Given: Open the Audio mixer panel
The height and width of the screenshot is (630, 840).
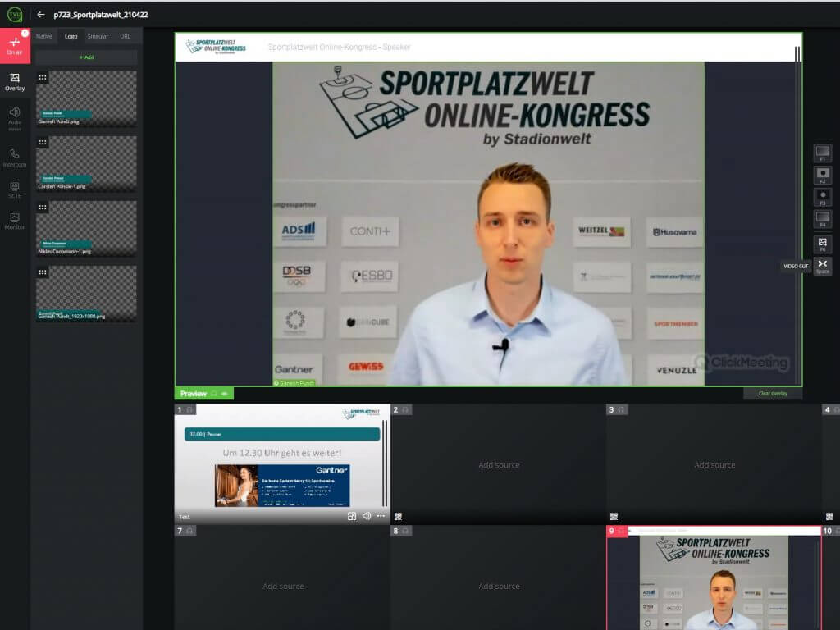Looking at the screenshot, I should (15, 118).
